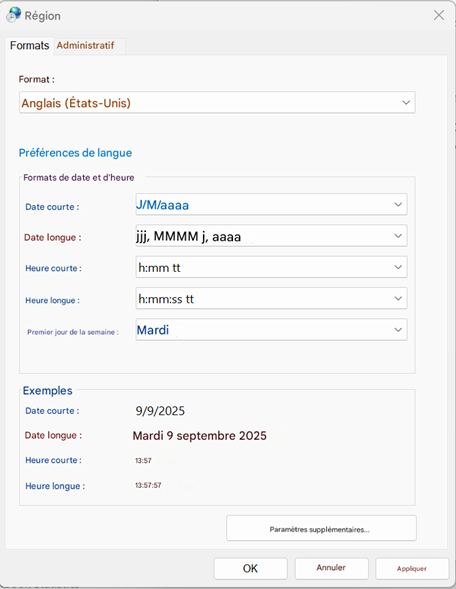Click the Annuler button
Image resolution: width=456 pixels, height=589 pixels.
(x=331, y=568)
